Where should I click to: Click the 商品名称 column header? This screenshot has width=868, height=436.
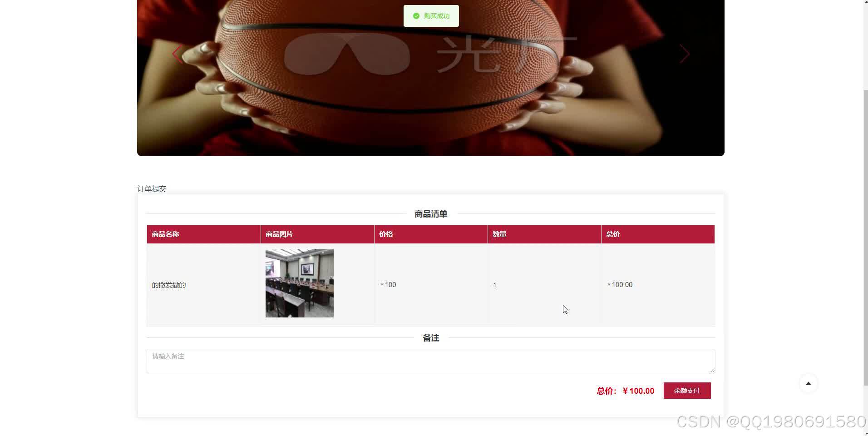click(x=203, y=234)
